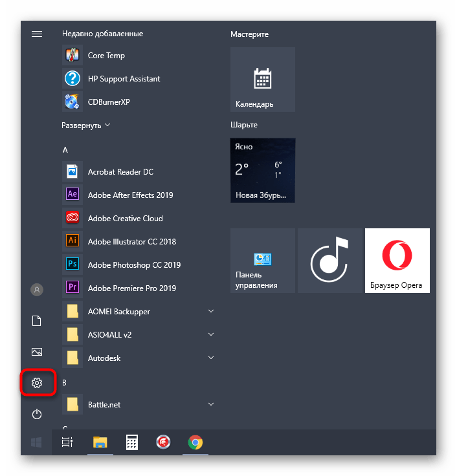Open the Battle.net folder icon
Viewport: 457px width, 476px height.
[72, 404]
